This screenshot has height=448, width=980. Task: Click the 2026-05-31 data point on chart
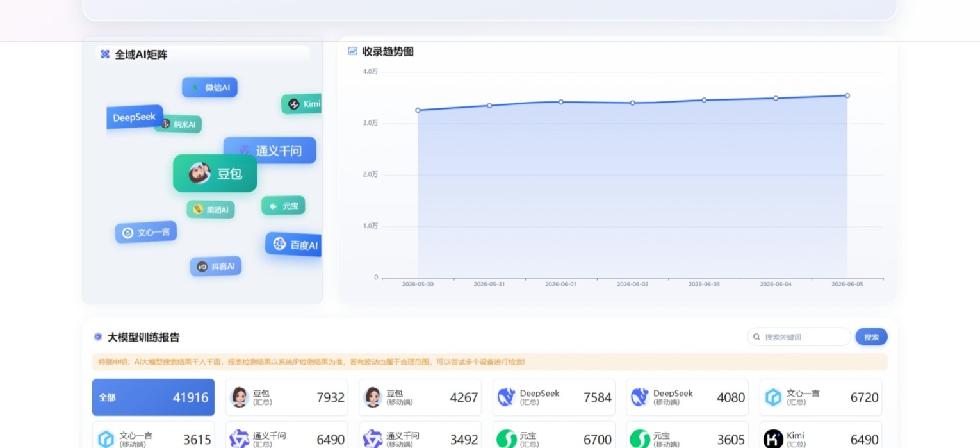(x=489, y=106)
